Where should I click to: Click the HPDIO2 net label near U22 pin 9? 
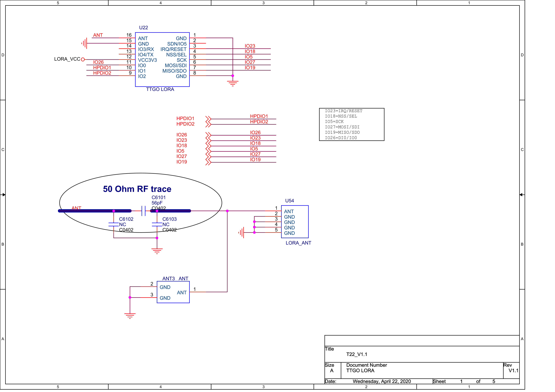click(x=102, y=73)
